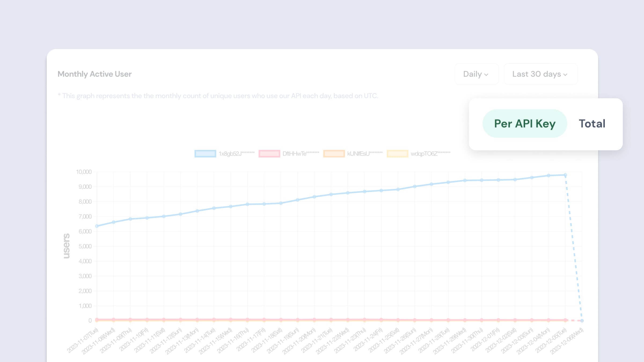Click the 10,000 y-axis label
The width and height of the screenshot is (644, 362).
click(84, 172)
